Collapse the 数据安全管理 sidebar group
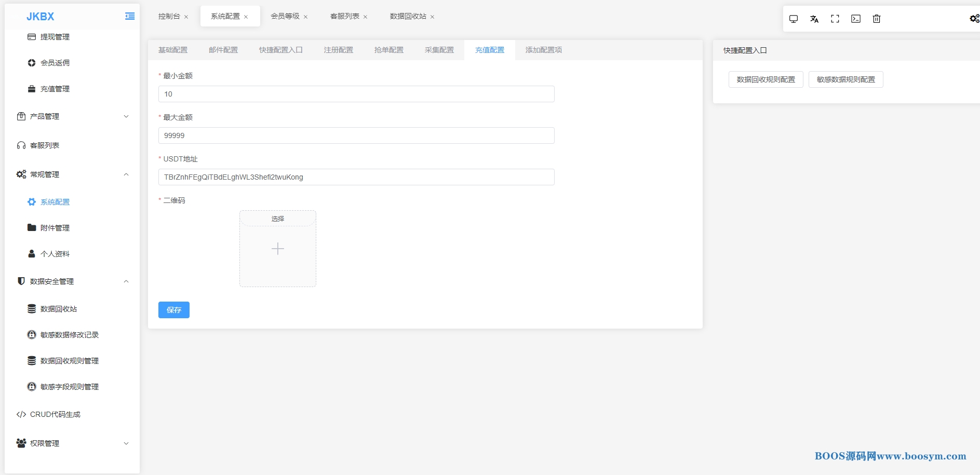 (x=73, y=281)
